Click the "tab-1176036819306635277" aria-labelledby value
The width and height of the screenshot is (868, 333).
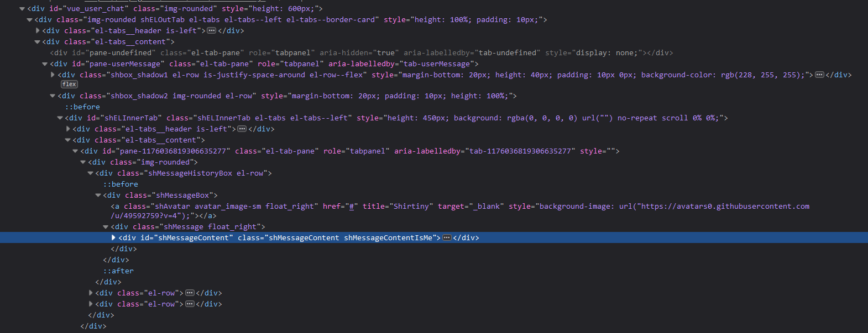(520, 151)
